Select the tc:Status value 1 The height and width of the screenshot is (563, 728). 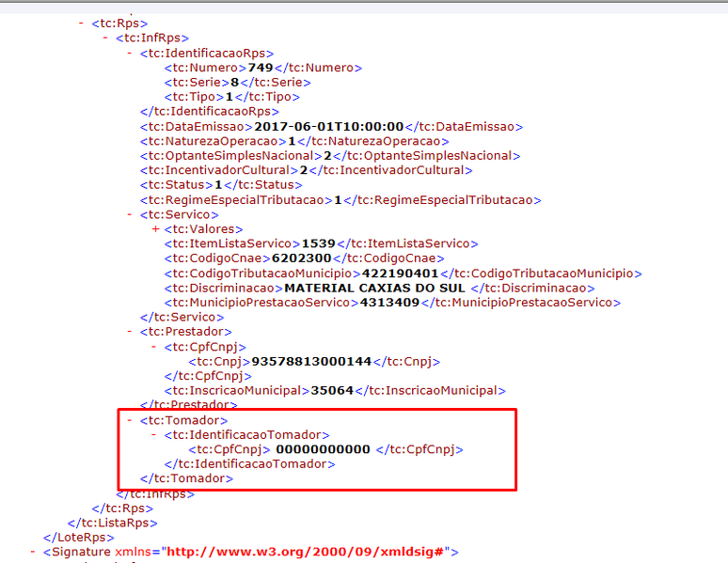click(218, 185)
